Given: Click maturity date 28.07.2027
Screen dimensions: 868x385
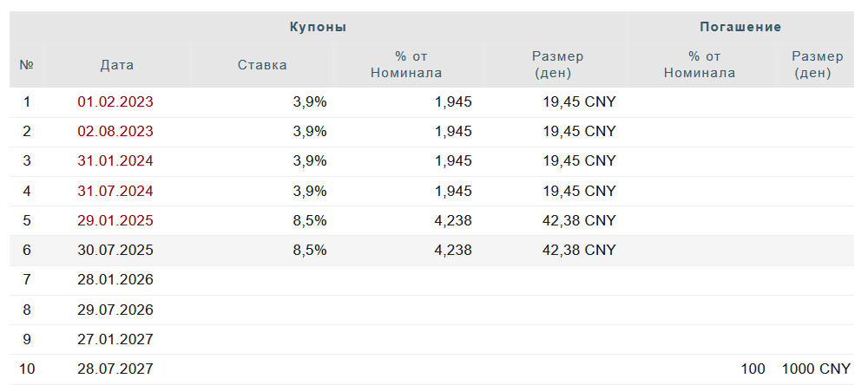Looking at the screenshot, I should [115, 369].
